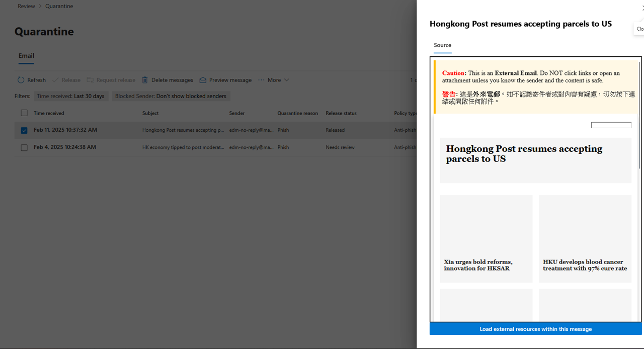This screenshot has height=349, width=644.
Task: Click the email preview vertical scrollbar
Action: pyautogui.click(x=640, y=116)
